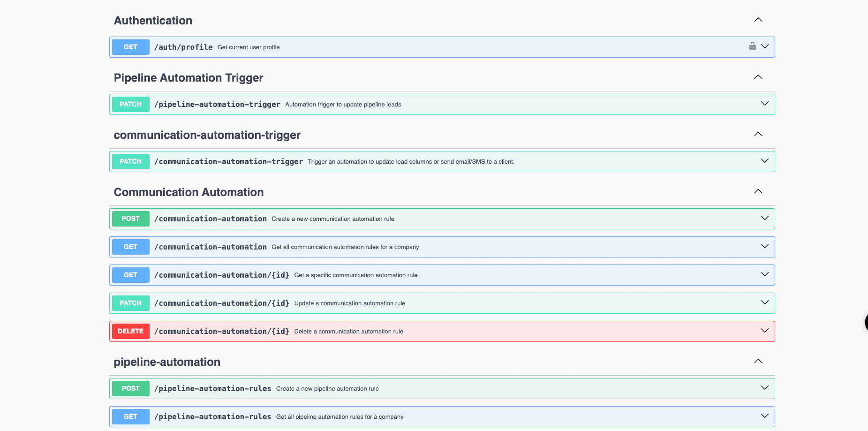Click the pipeline-automation heading
The image size is (868, 431).
click(x=167, y=362)
